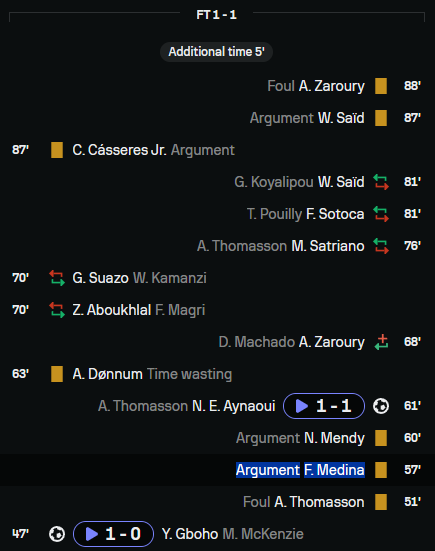Screen dimensions: 435x551
Task: Open player Y. Gboho
Action: pos(190,534)
